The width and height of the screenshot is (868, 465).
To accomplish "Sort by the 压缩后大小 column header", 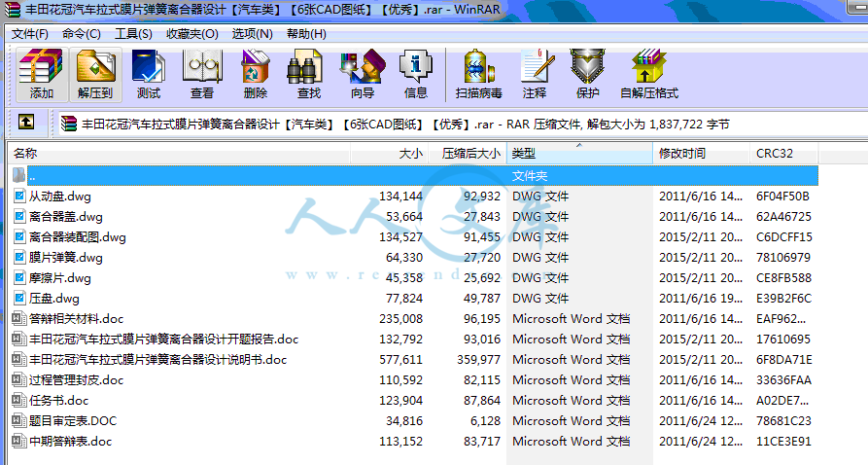I will pos(468,154).
